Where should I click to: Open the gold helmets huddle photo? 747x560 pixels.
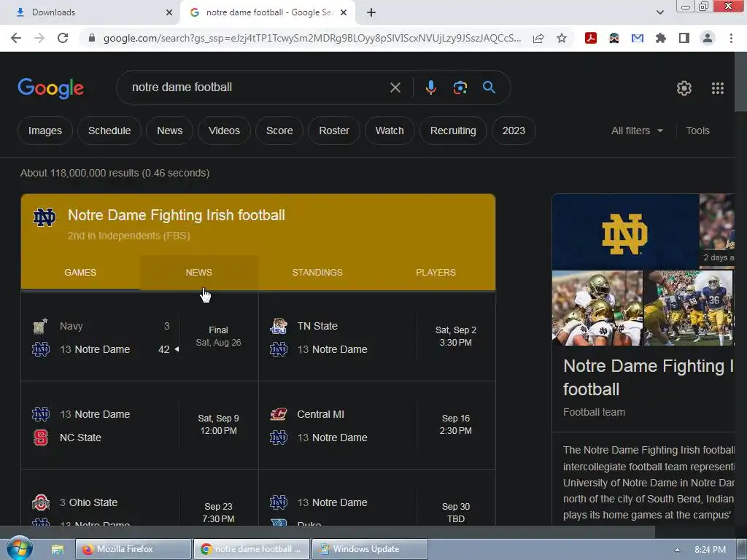(597, 308)
